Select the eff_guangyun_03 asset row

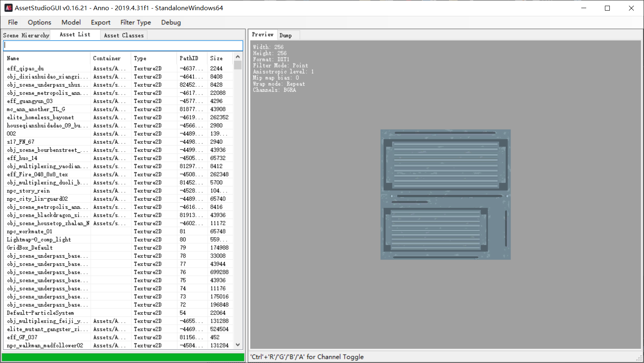pyautogui.click(x=118, y=101)
